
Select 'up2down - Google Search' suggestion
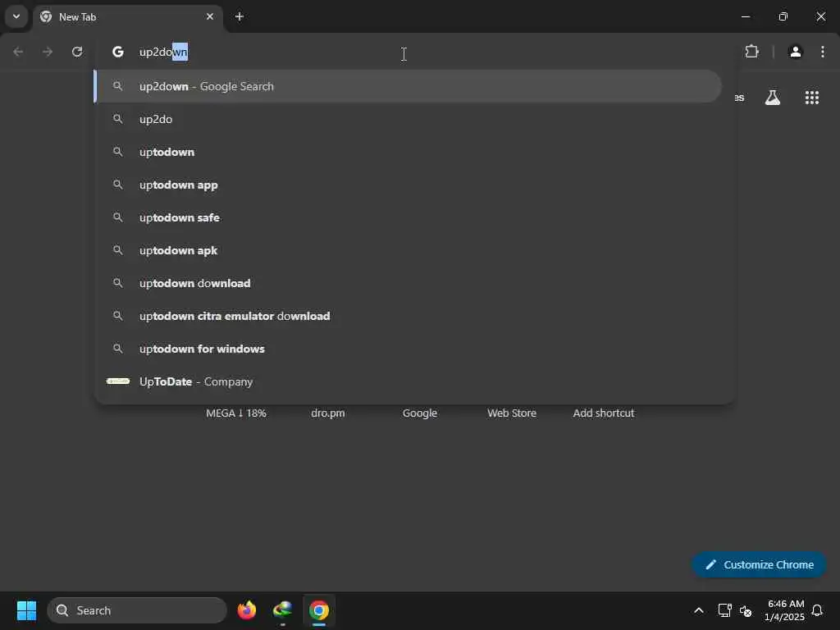(x=407, y=86)
